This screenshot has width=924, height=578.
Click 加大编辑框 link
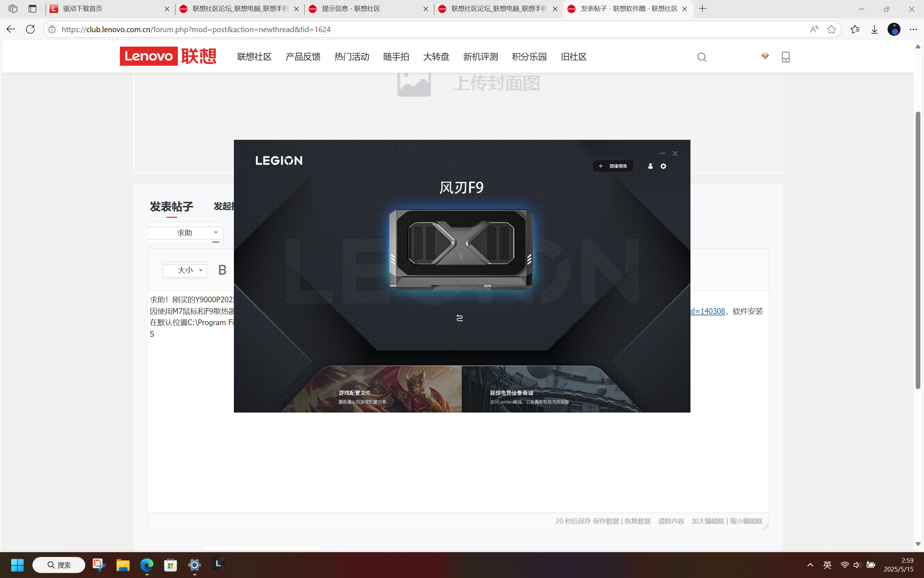point(708,521)
